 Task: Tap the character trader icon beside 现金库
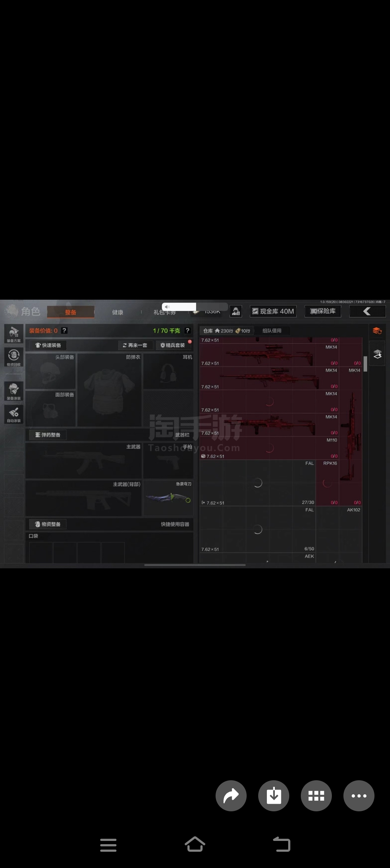click(x=236, y=311)
